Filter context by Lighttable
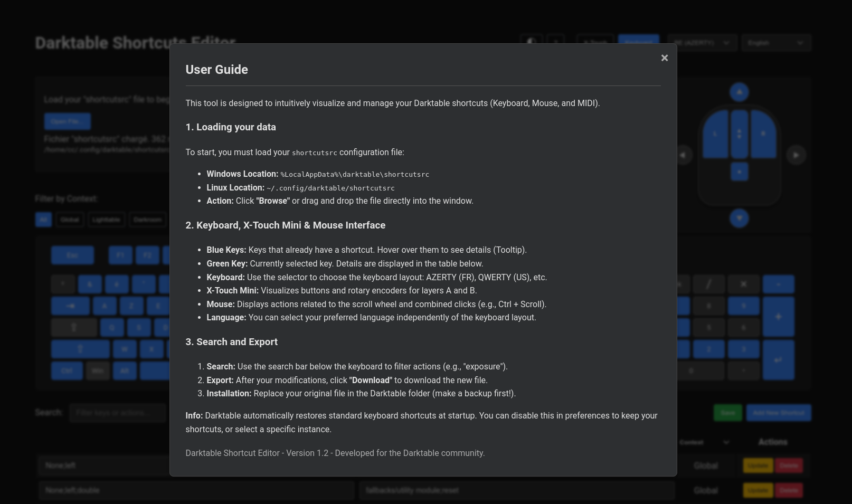Viewport: 852px width, 504px height. pyautogui.click(x=106, y=220)
